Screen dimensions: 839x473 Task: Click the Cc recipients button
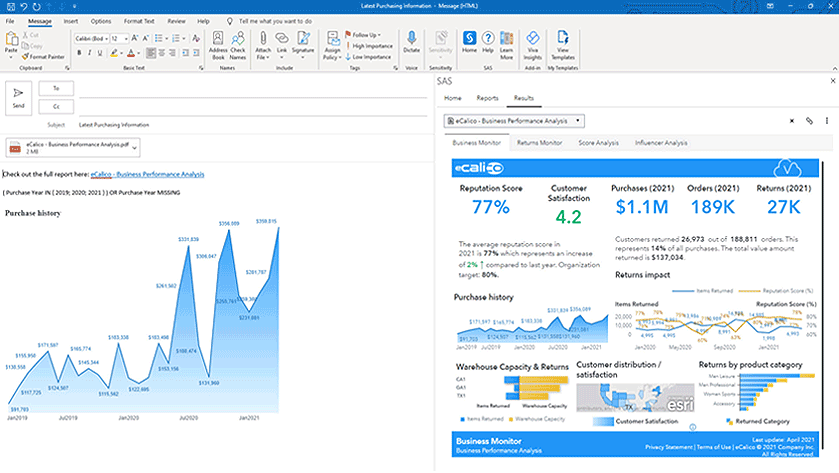pyautogui.click(x=56, y=106)
